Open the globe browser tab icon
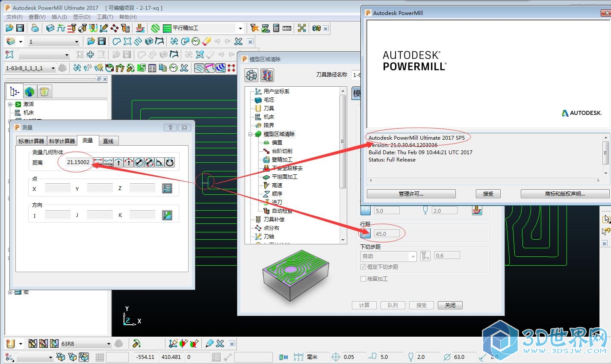This screenshot has width=611, height=364. tap(29, 91)
